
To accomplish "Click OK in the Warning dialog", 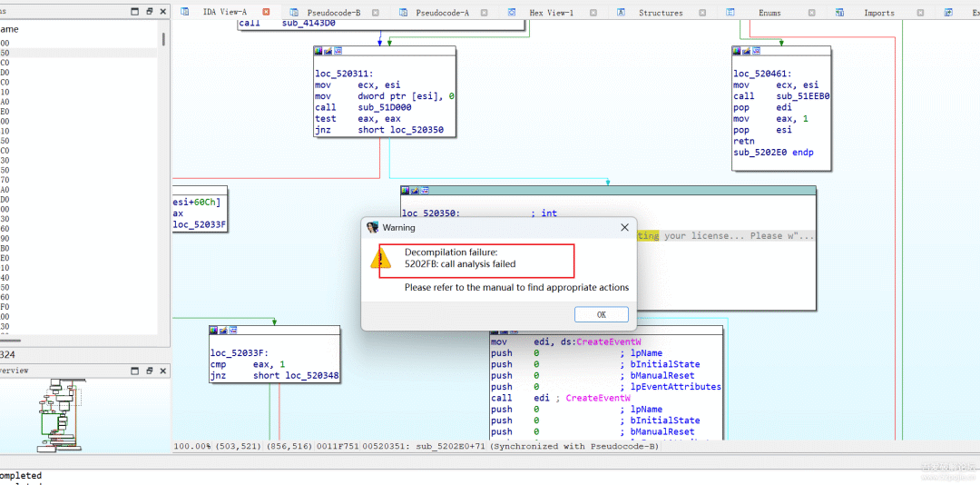I will pyautogui.click(x=601, y=314).
